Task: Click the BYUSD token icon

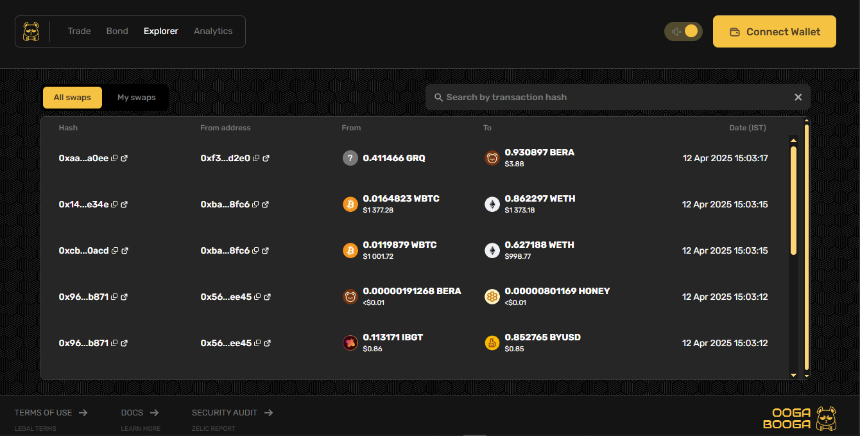Action: click(x=492, y=343)
